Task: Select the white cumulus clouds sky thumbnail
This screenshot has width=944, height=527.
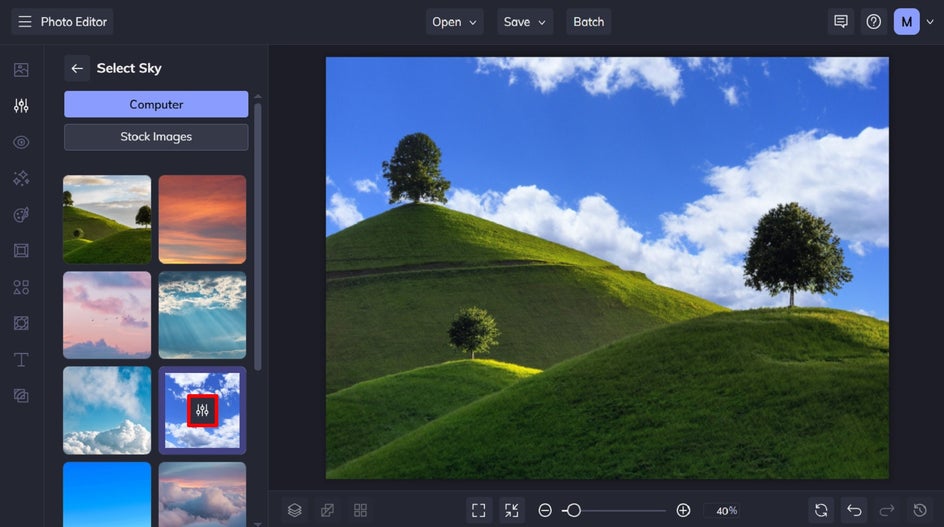Action: point(107,410)
